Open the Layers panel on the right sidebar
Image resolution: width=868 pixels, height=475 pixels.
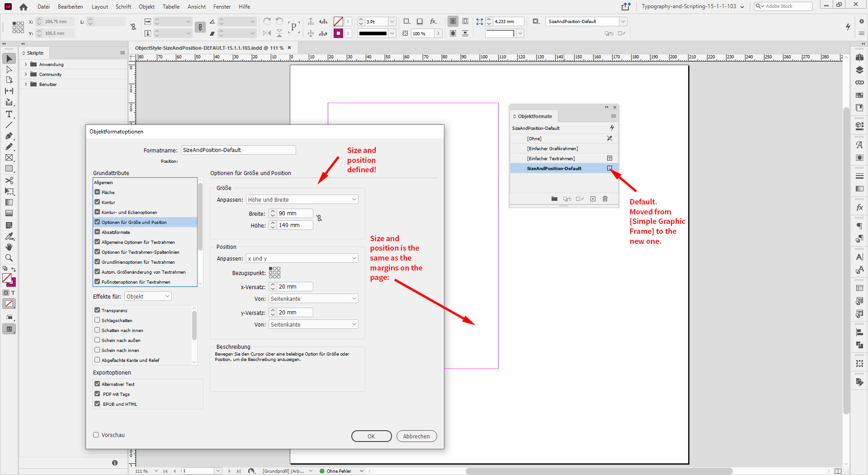860,70
